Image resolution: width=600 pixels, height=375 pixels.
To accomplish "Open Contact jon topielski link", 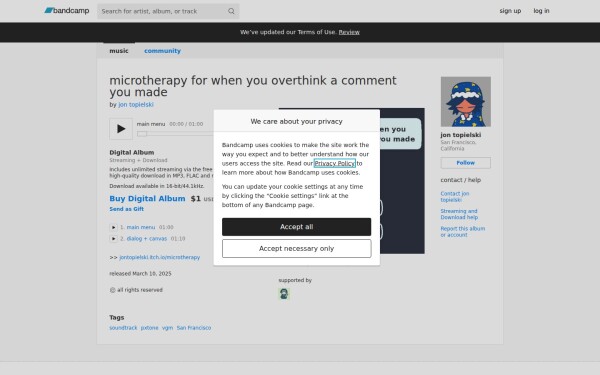I will point(455,197).
